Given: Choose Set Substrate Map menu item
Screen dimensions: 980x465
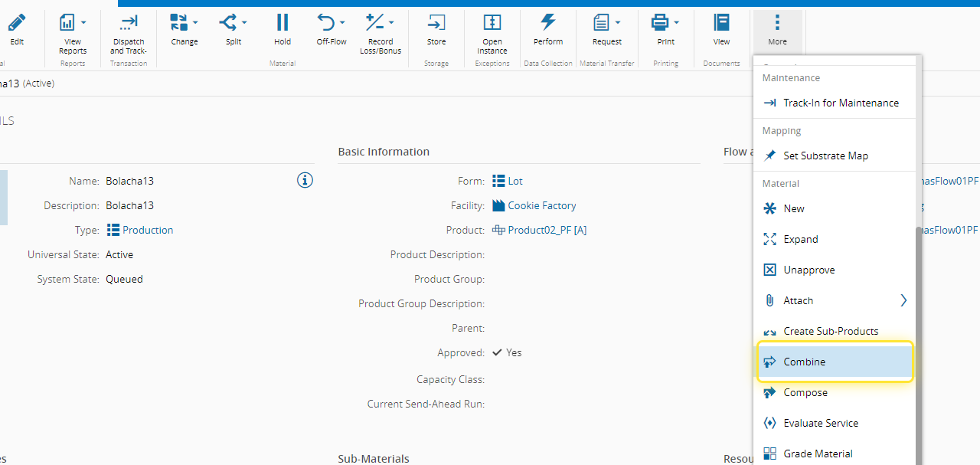Looking at the screenshot, I should pos(825,156).
